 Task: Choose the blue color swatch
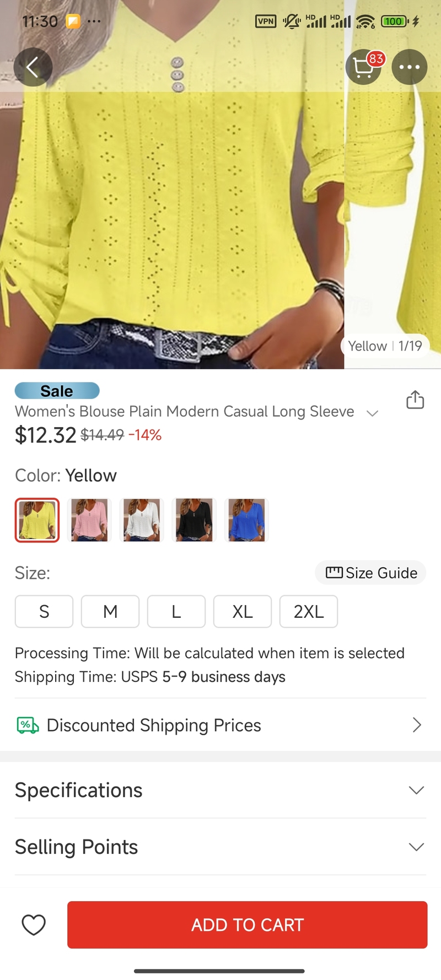(246, 520)
